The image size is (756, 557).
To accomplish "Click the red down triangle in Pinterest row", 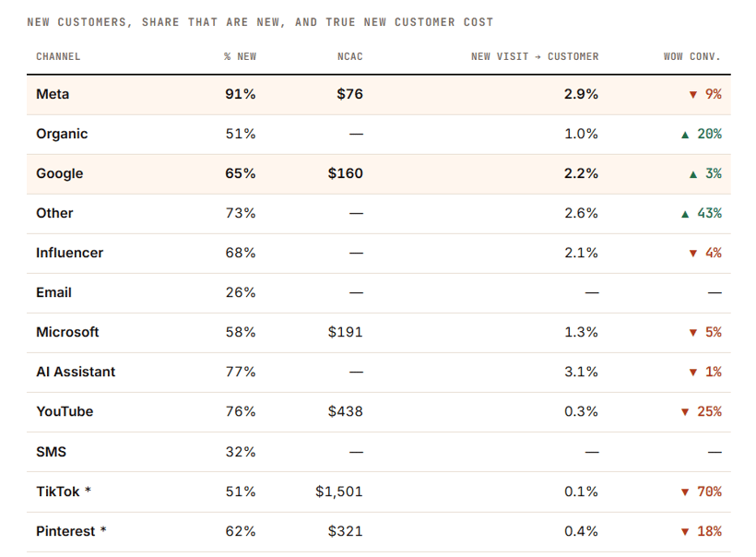I will [685, 532].
